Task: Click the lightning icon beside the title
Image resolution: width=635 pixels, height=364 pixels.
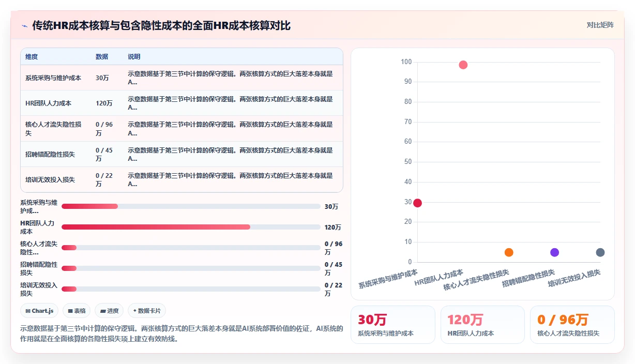Action: tap(25, 25)
